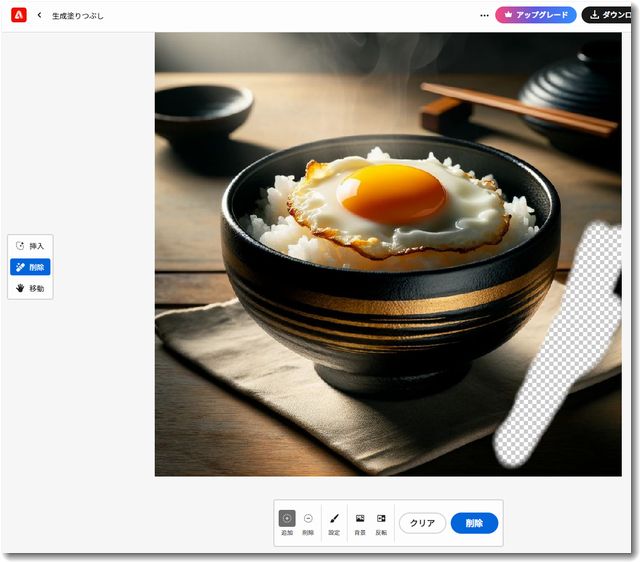Click the アップグレード upgrade button
The width and height of the screenshot is (640, 562).
tap(536, 15)
